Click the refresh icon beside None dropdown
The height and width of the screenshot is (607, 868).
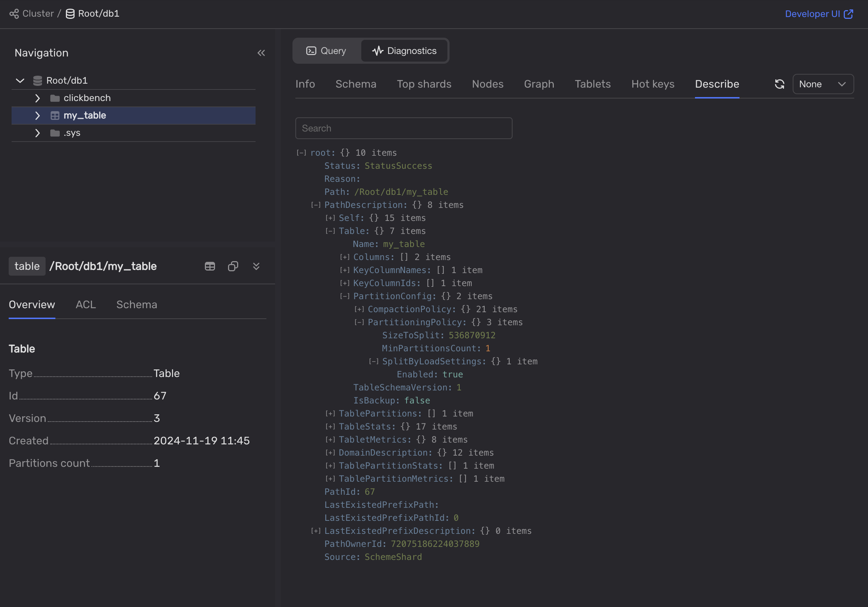coord(779,84)
